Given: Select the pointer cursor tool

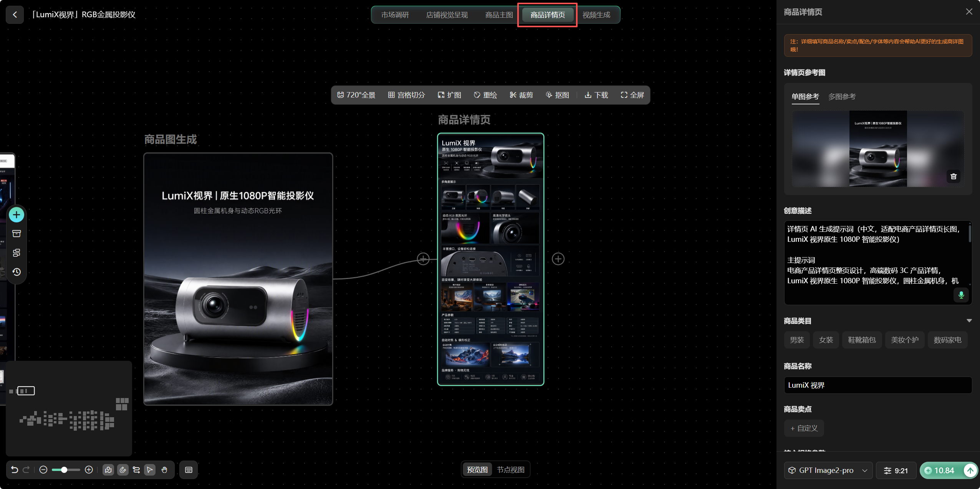Looking at the screenshot, I should pyautogui.click(x=150, y=470).
